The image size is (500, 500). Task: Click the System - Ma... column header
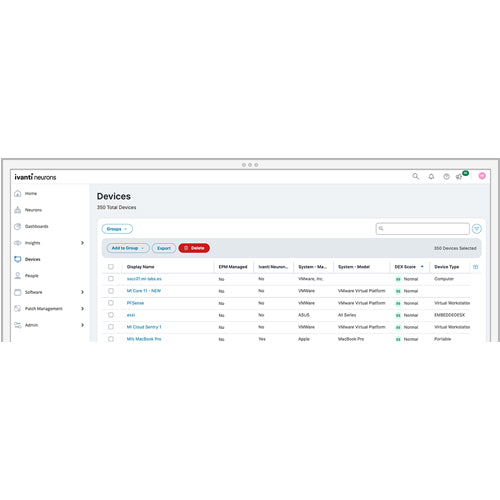(312, 267)
